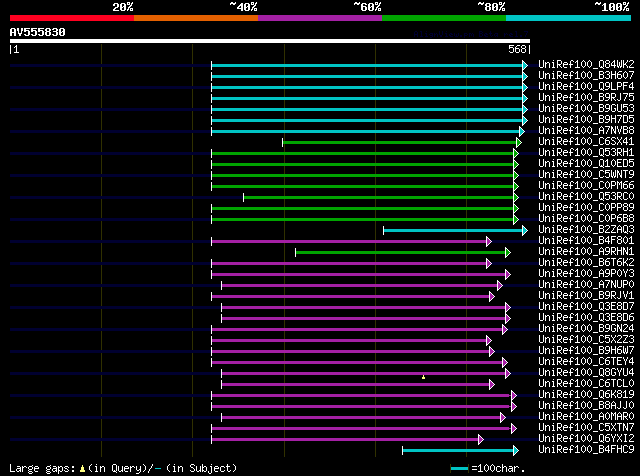Viewport: 640px width, 476px height.
Task: Click the red 20% identity legend segment
Action: pos(72,18)
